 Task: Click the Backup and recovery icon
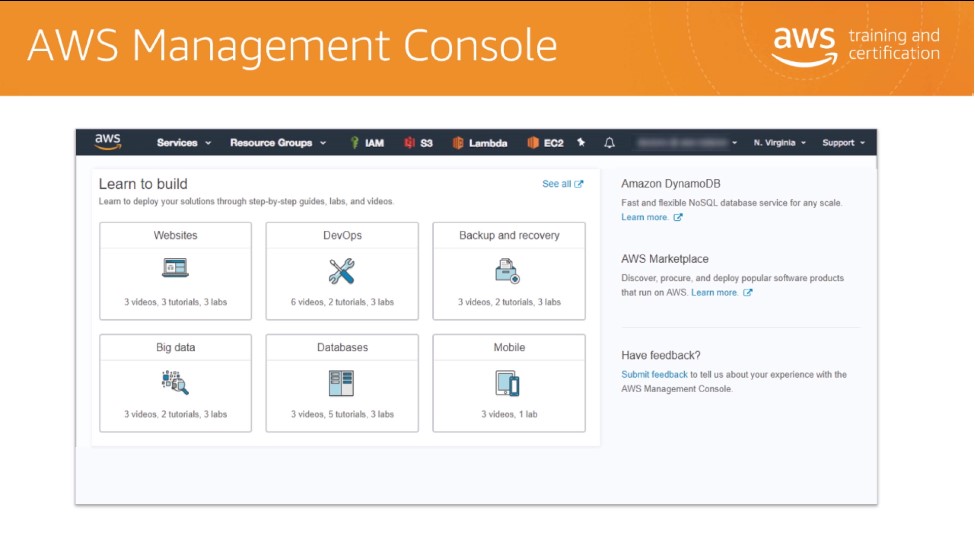[x=507, y=272]
